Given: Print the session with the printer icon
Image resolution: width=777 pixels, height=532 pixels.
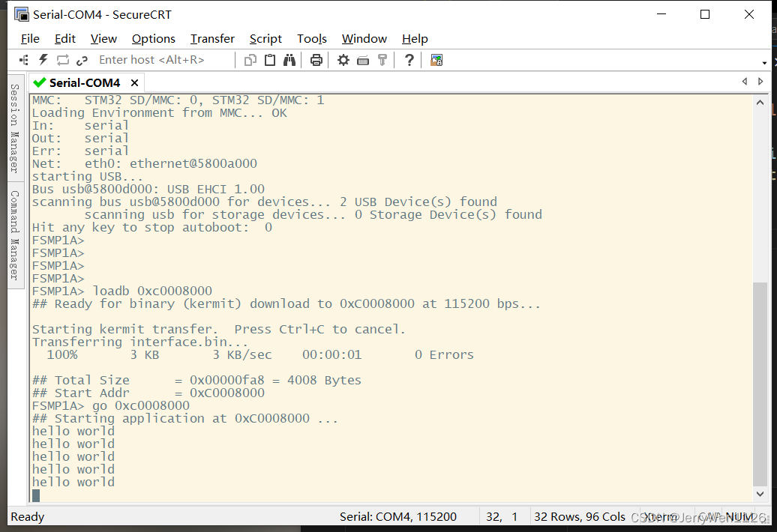Looking at the screenshot, I should pos(316,60).
